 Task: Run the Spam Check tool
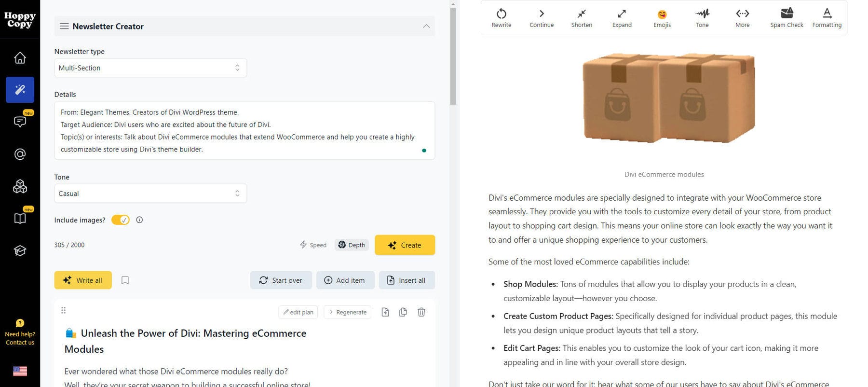point(787,18)
